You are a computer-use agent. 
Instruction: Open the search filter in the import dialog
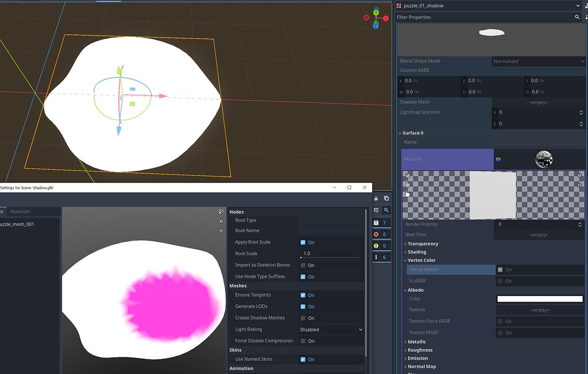tap(386, 210)
